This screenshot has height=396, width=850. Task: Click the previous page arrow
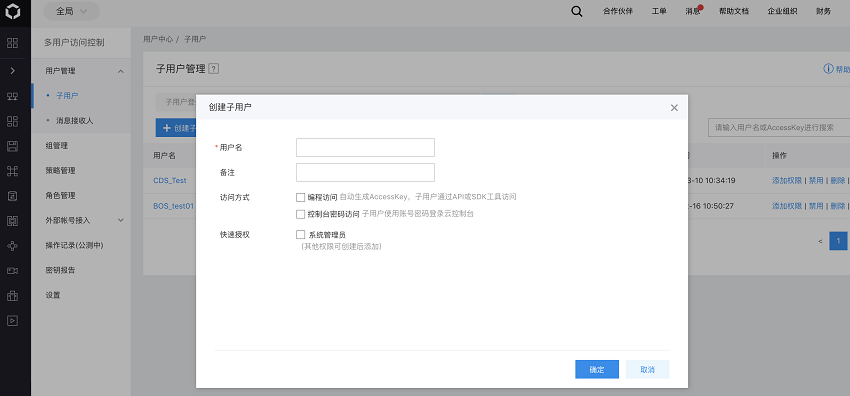820,241
